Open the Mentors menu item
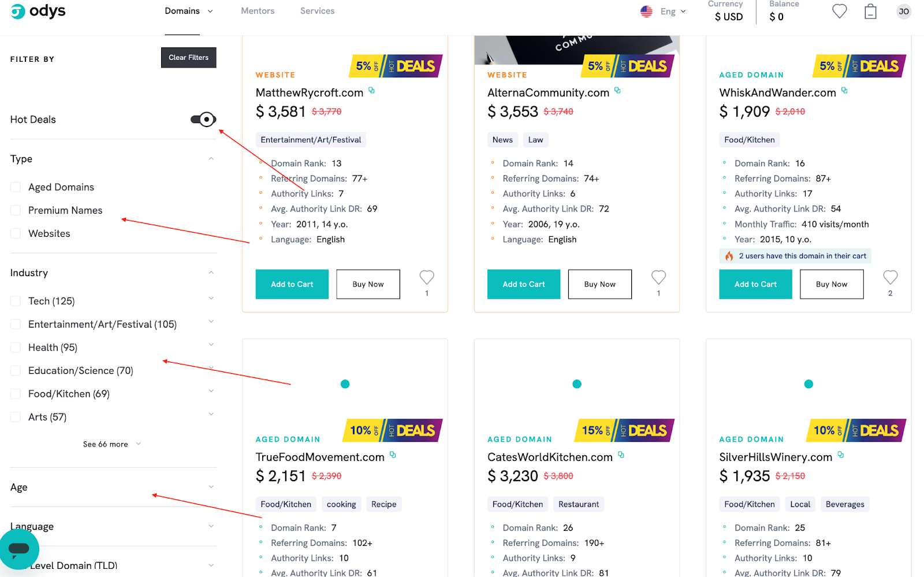The image size is (924, 577). [x=258, y=11]
